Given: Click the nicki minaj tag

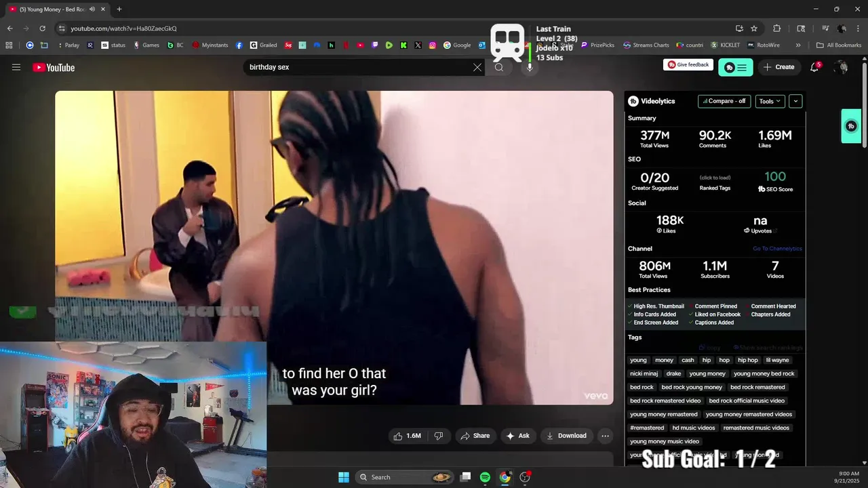Looking at the screenshot, I should 644,373.
